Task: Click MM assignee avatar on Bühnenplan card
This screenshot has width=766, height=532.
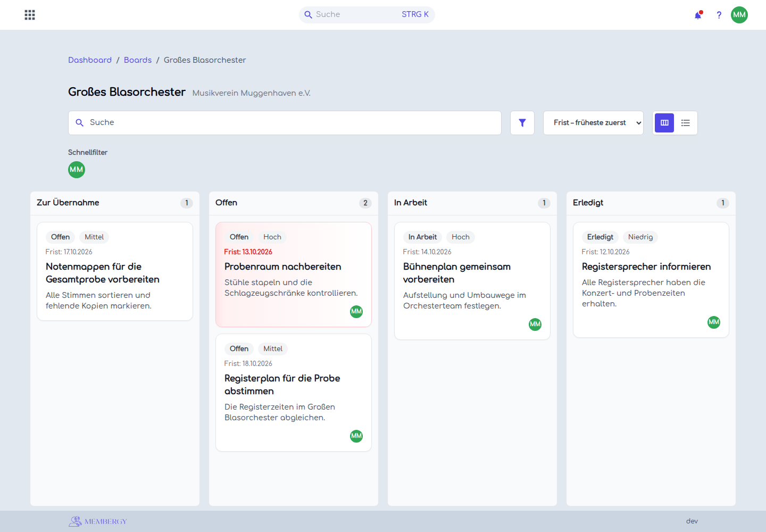Action: point(535,325)
